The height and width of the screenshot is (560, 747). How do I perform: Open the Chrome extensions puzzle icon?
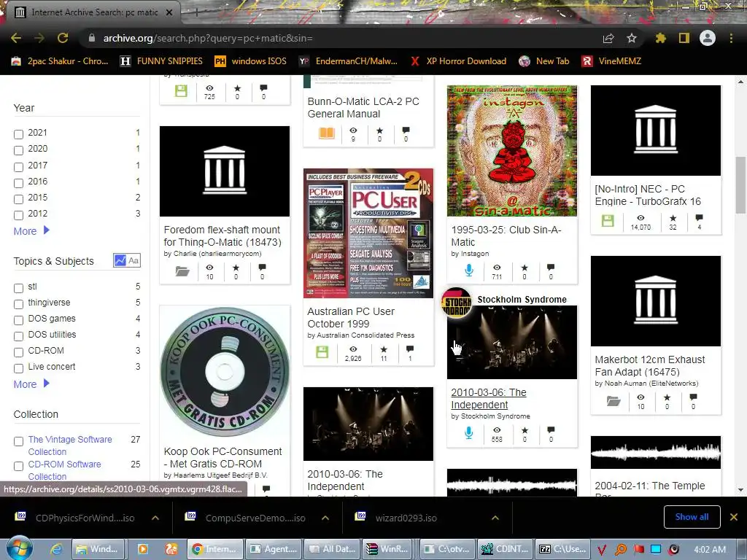click(x=661, y=38)
